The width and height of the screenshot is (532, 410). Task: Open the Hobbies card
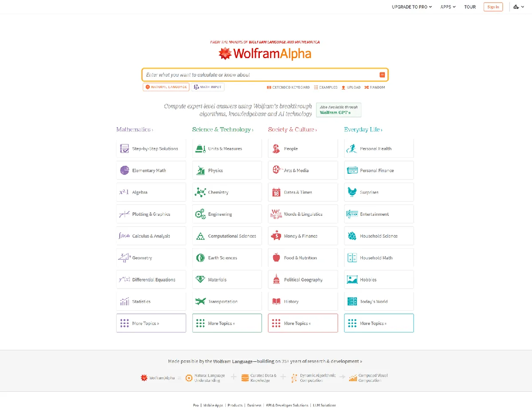tap(379, 280)
